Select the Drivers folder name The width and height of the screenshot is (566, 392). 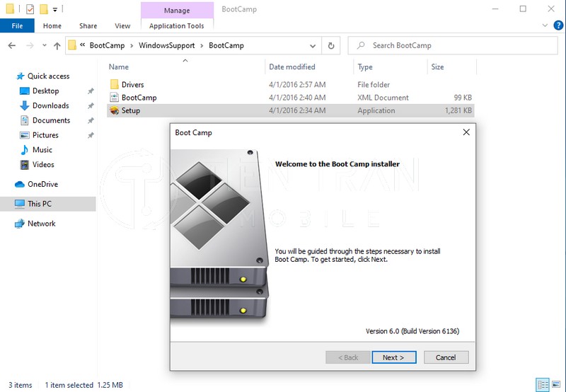[x=132, y=84]
